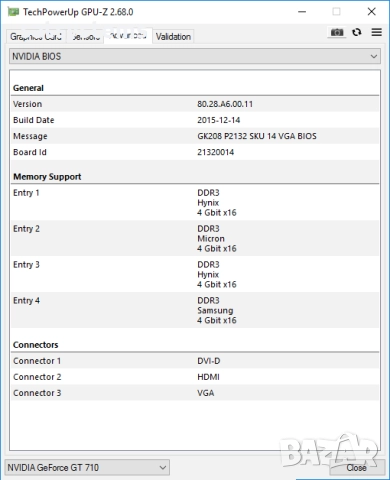Image resolution: width=390 pixels, height=480 pixels.
Task: Select Board Id value 21320014
Action: point(215,152)
